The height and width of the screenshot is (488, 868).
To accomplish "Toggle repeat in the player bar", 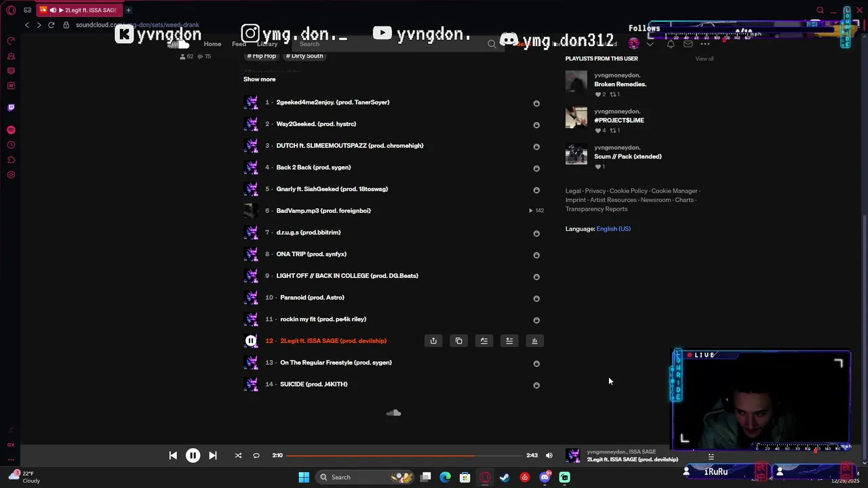I will (x=256, y=455).
